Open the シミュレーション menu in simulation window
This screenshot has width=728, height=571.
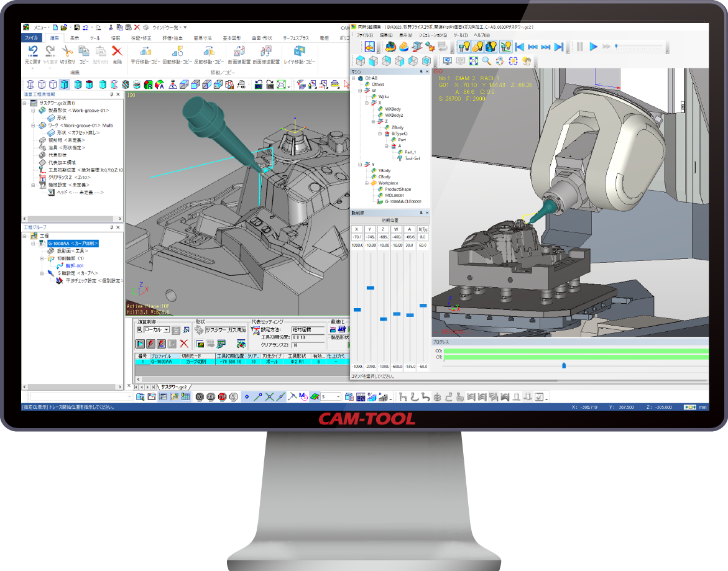click(x=432, y=35)
